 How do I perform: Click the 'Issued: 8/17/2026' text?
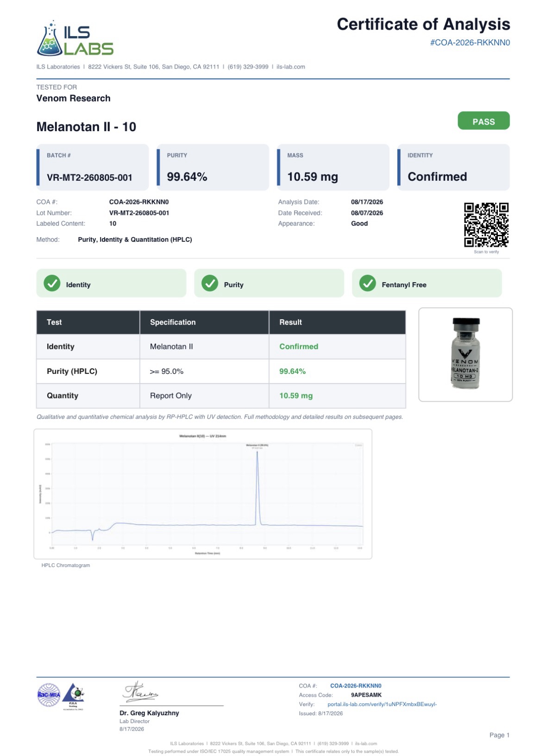point(321,713)
